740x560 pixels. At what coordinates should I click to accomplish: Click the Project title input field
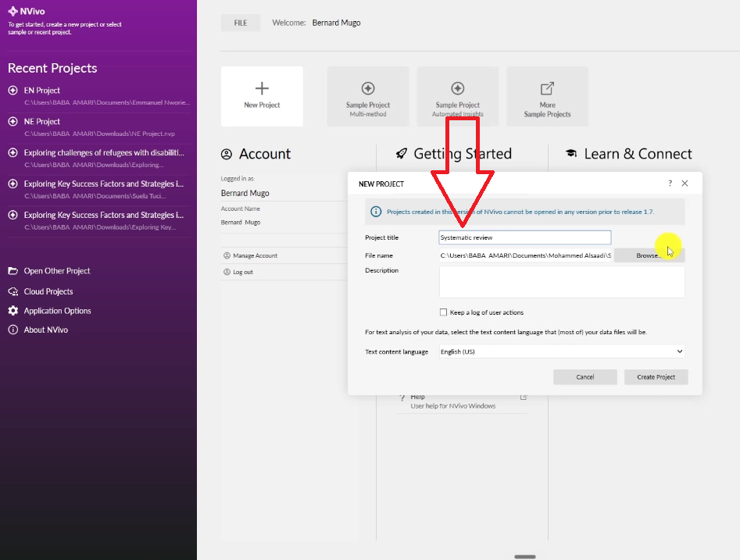pos(525,237)
